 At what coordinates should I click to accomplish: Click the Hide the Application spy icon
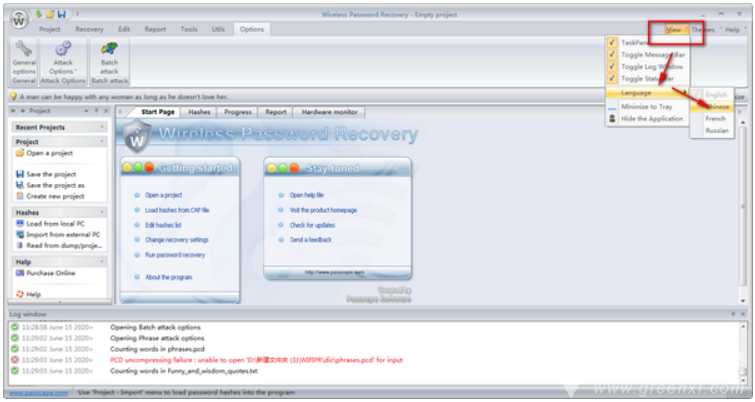[612, 118]
